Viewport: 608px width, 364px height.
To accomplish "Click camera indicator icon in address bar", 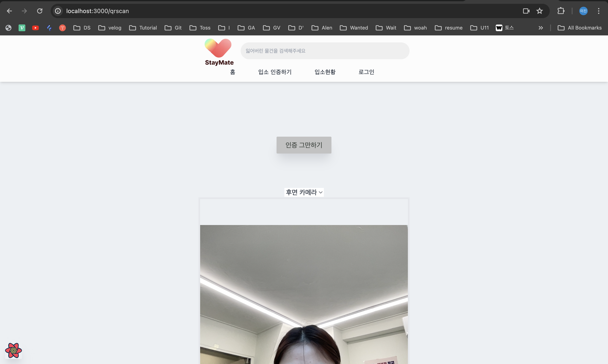I will 526,11.
